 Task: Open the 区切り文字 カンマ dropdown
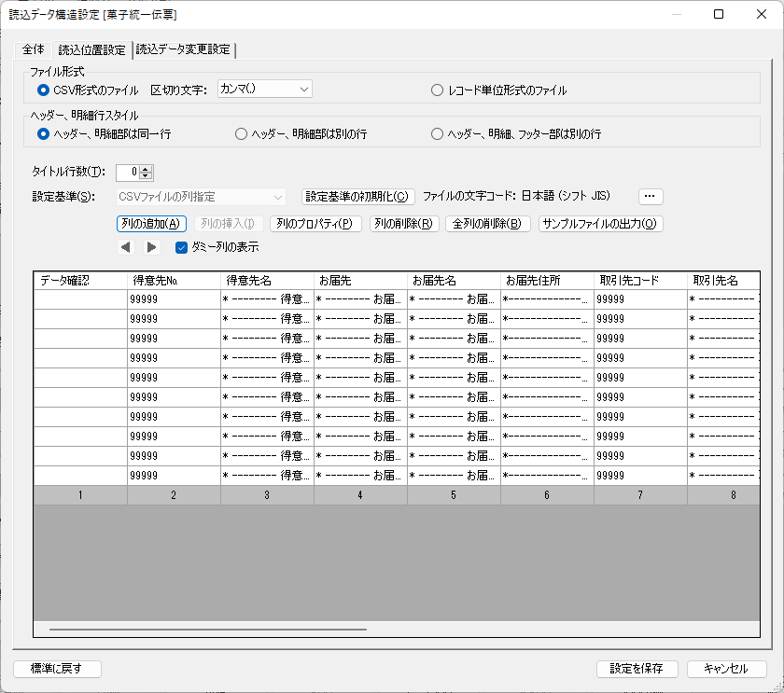click(x=264, y=89)
